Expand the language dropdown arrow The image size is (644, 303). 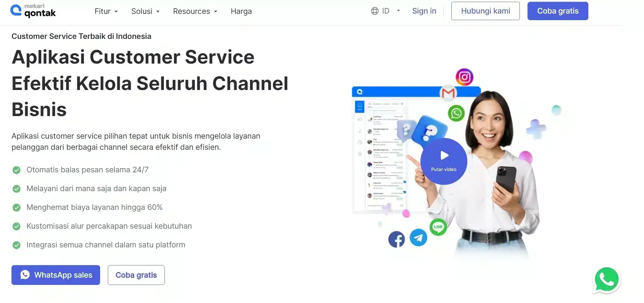tap(399, 11)
